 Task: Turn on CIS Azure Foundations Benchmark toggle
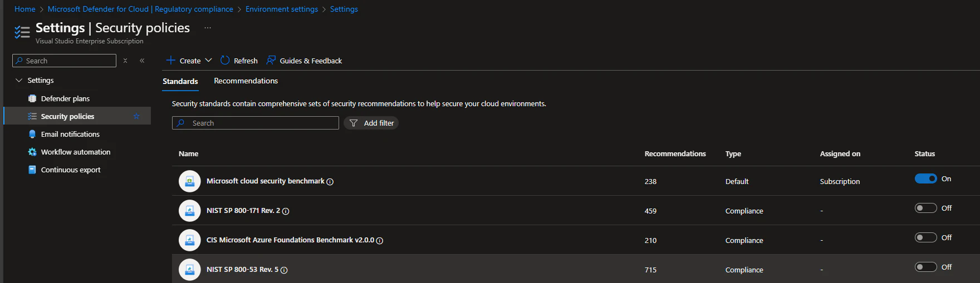925,237
